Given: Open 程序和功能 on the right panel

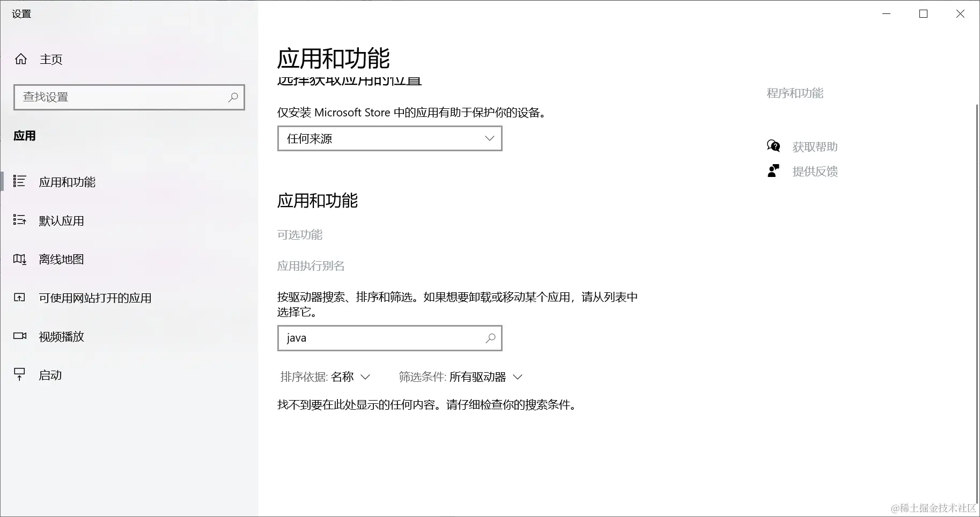Looking at the screenshot, I should point(795,93).
